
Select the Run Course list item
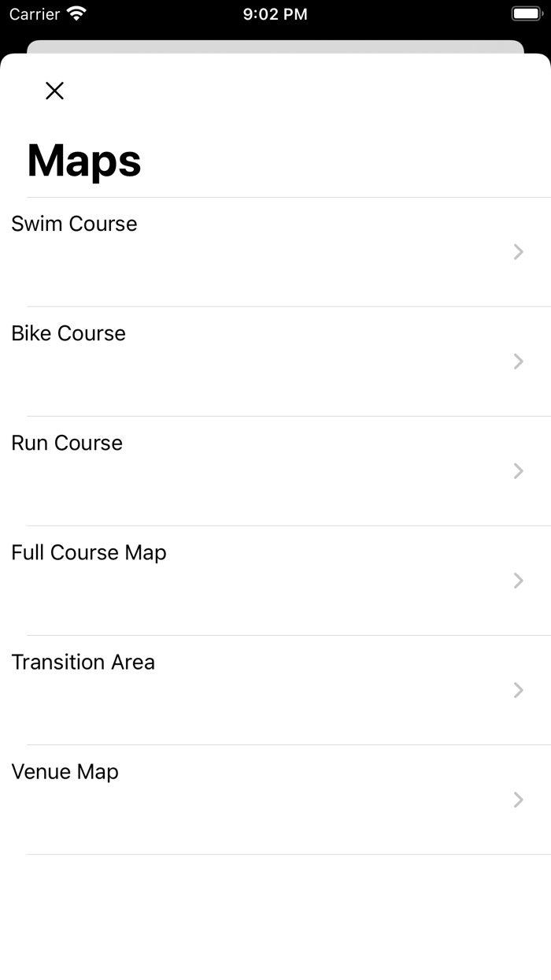67,443
